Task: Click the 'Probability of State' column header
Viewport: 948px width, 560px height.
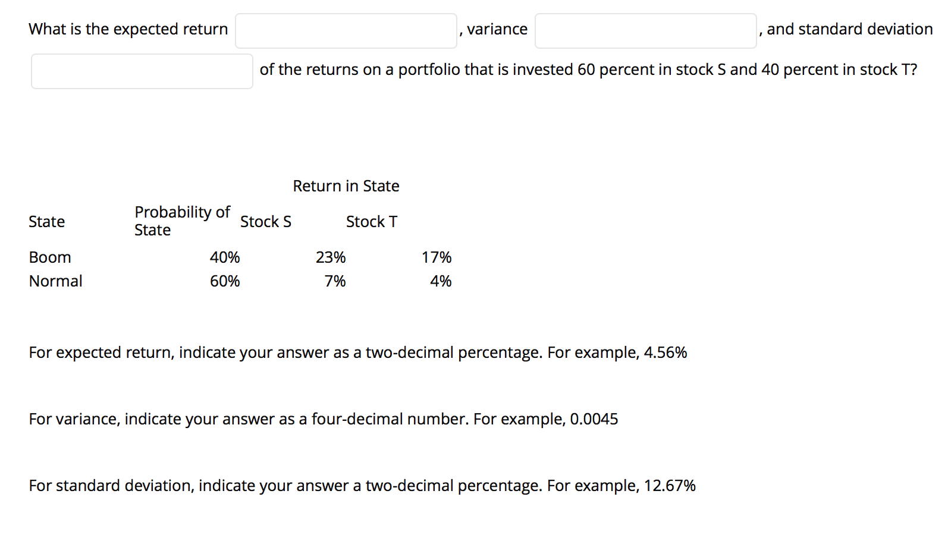Action: coord(182,221)
